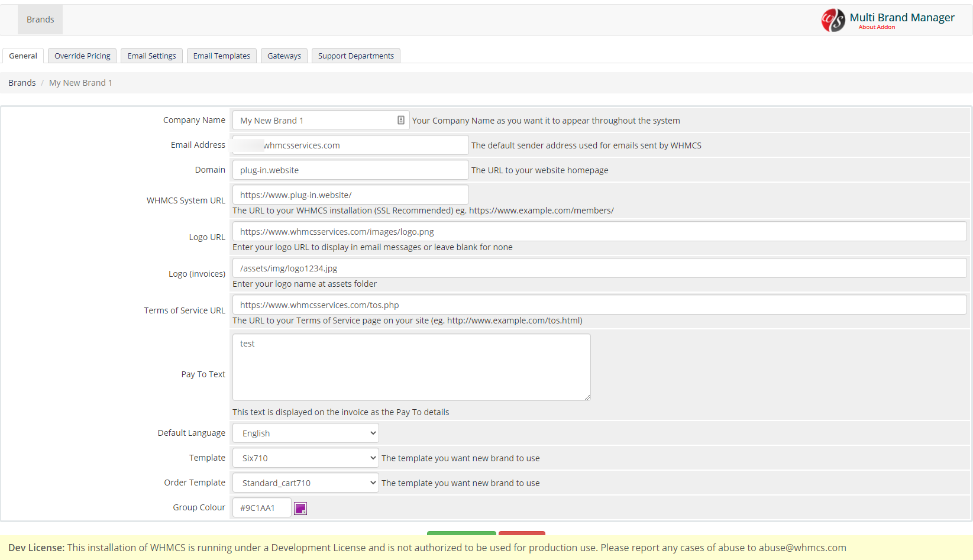Click the Multi Brand Manager logo icon

833,20
